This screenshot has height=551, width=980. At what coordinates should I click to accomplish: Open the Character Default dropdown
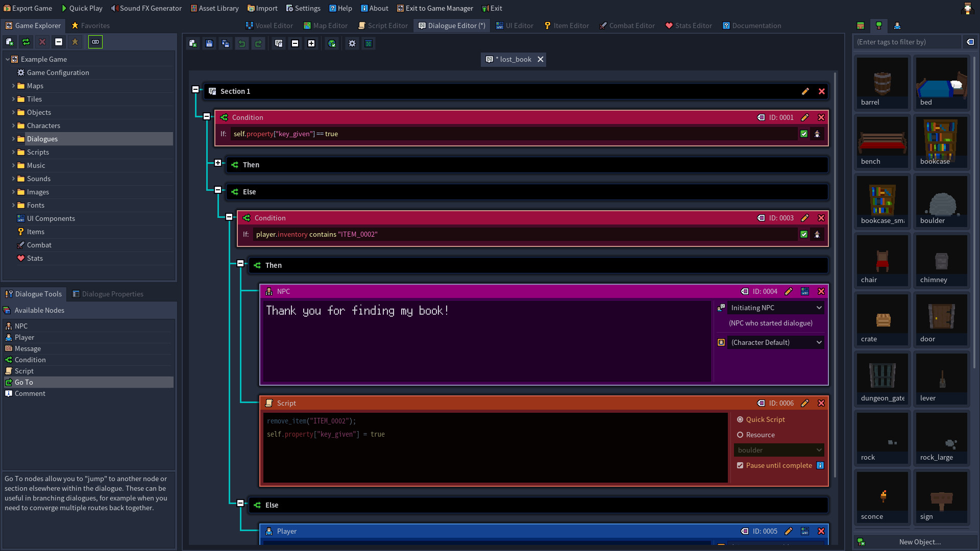776,342
